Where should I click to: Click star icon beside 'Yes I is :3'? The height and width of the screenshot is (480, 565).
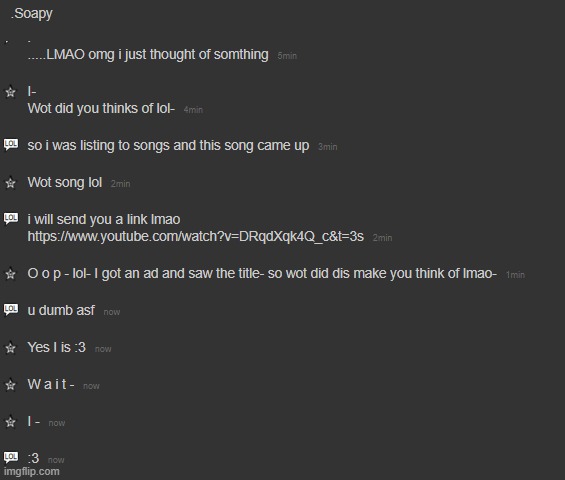[10, 348]
